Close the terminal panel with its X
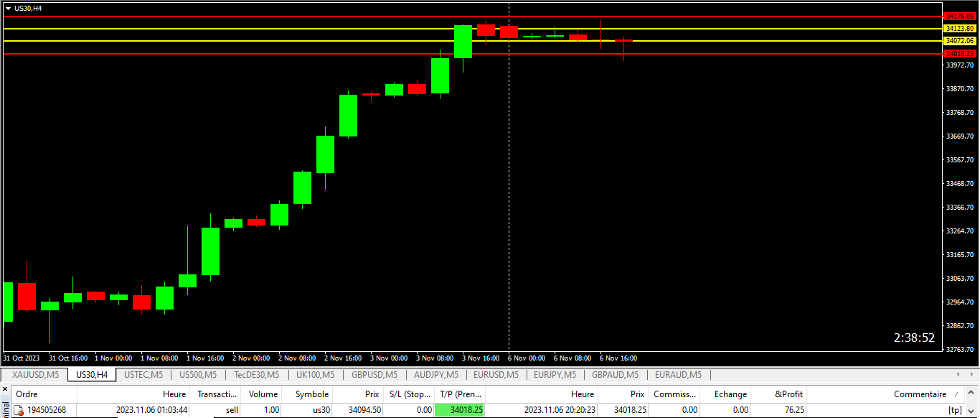The image size is (980, 418). pos(5,389)
